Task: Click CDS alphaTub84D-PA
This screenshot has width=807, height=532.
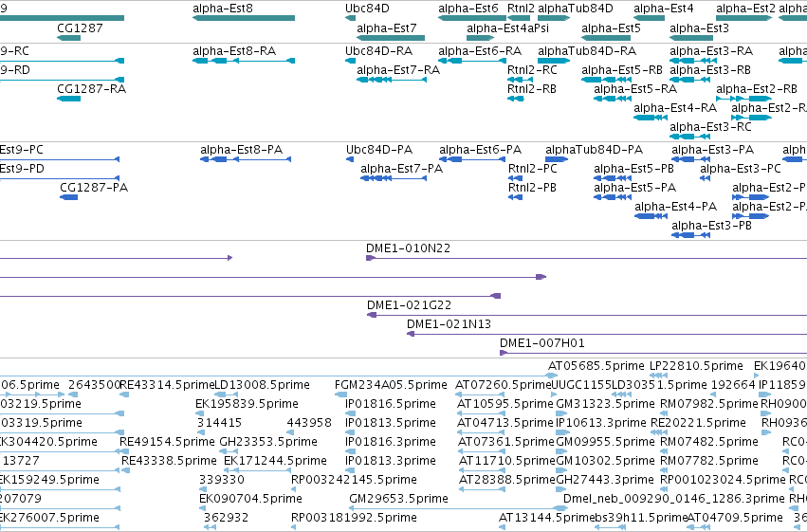Action: point(557,159)
